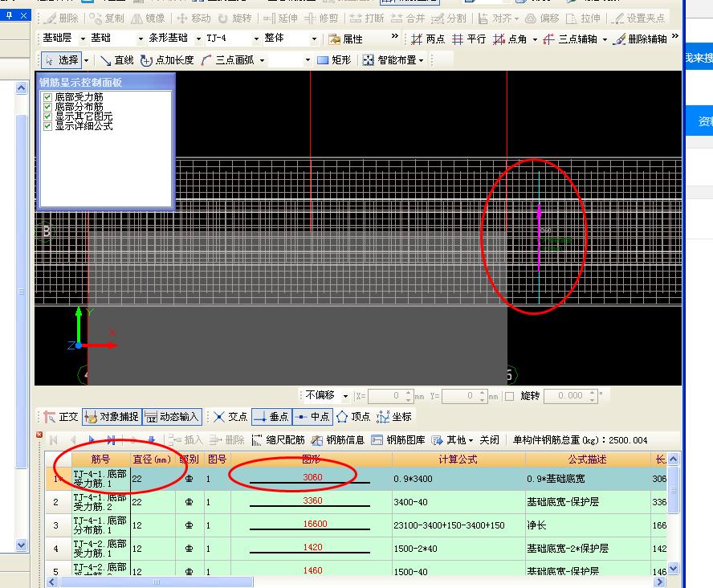Click 缩尺配筋 scaled rebar button

pyautogui.click(x=278, y=440)
